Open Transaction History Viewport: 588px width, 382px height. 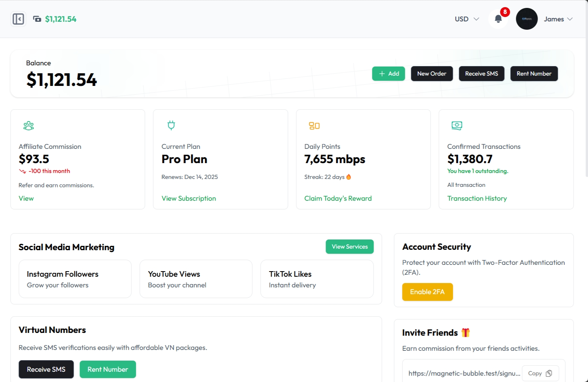(477, 198)
